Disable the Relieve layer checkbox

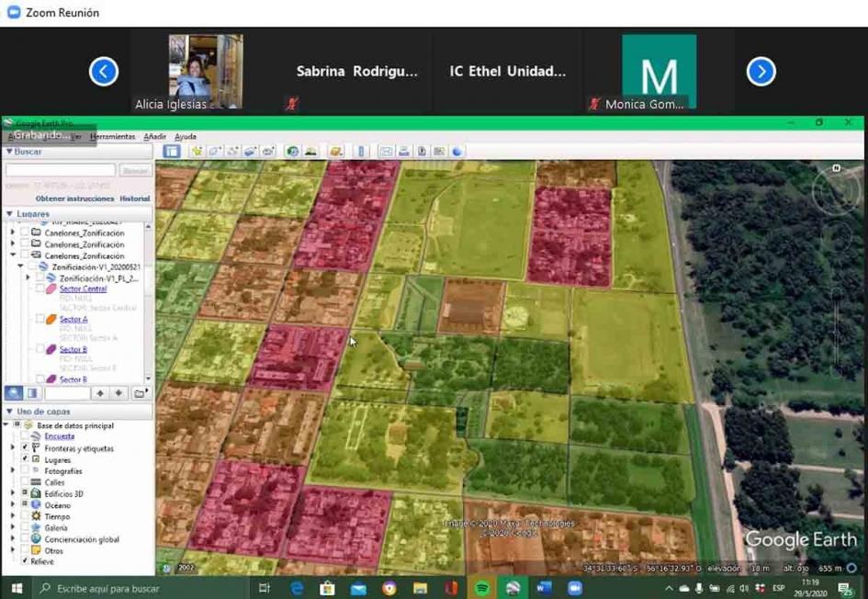click(25, 560)
